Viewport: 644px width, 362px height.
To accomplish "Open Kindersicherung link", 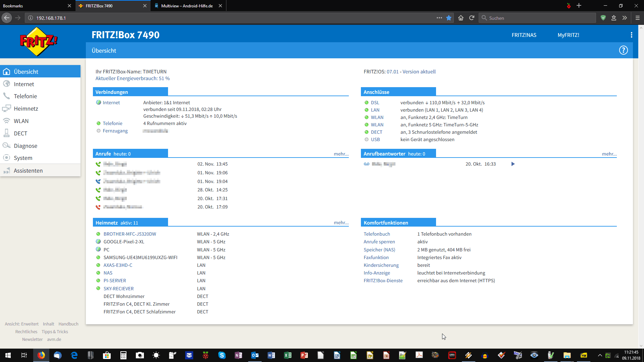I will (381, 265).
